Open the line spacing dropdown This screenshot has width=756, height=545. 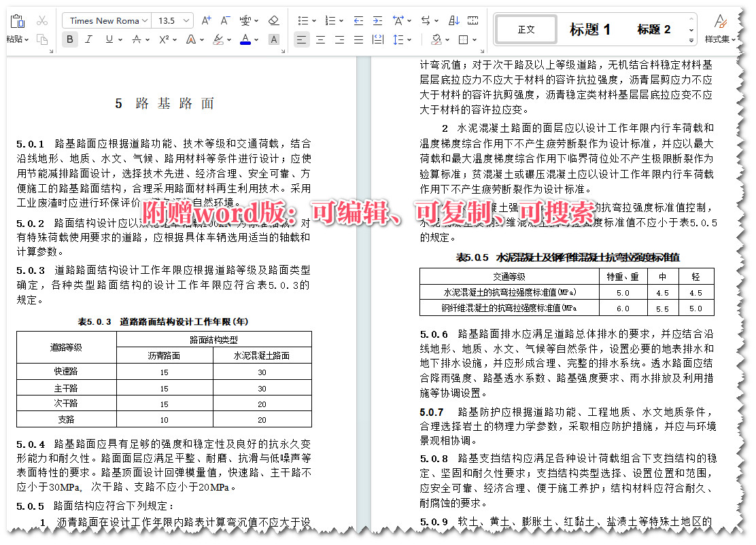pos(400,39)
